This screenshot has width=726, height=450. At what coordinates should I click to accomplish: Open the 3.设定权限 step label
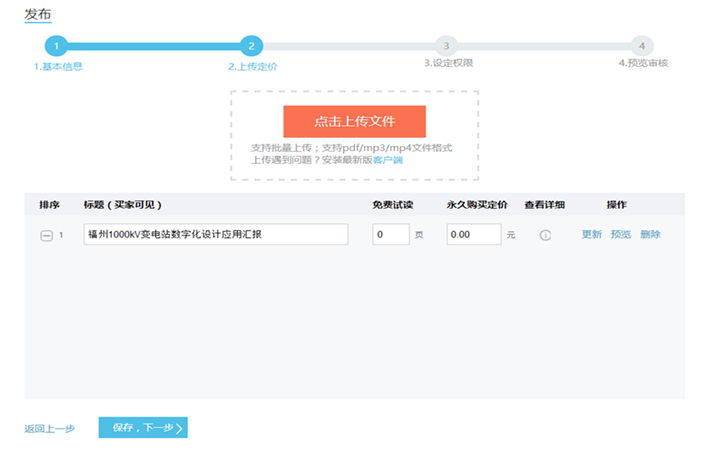pos(447,63)
